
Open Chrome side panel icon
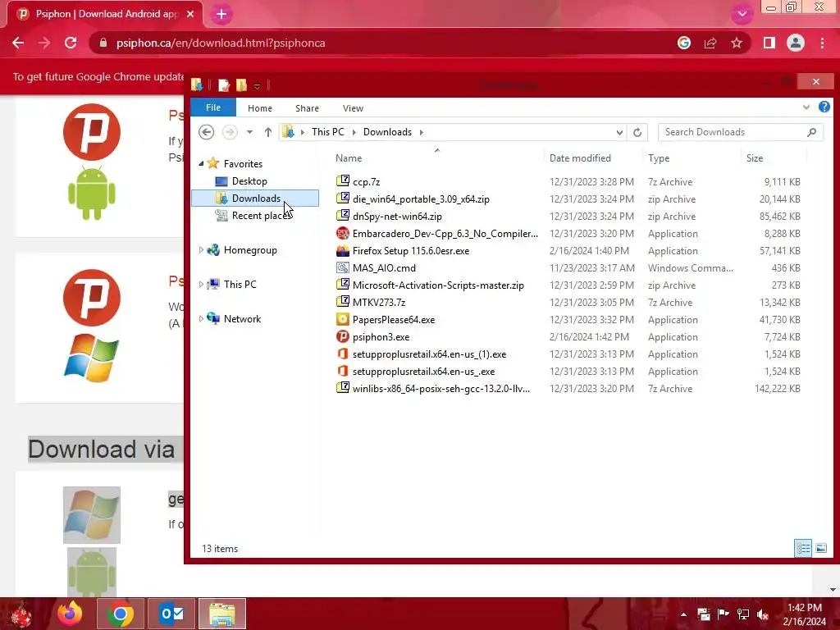769,43
